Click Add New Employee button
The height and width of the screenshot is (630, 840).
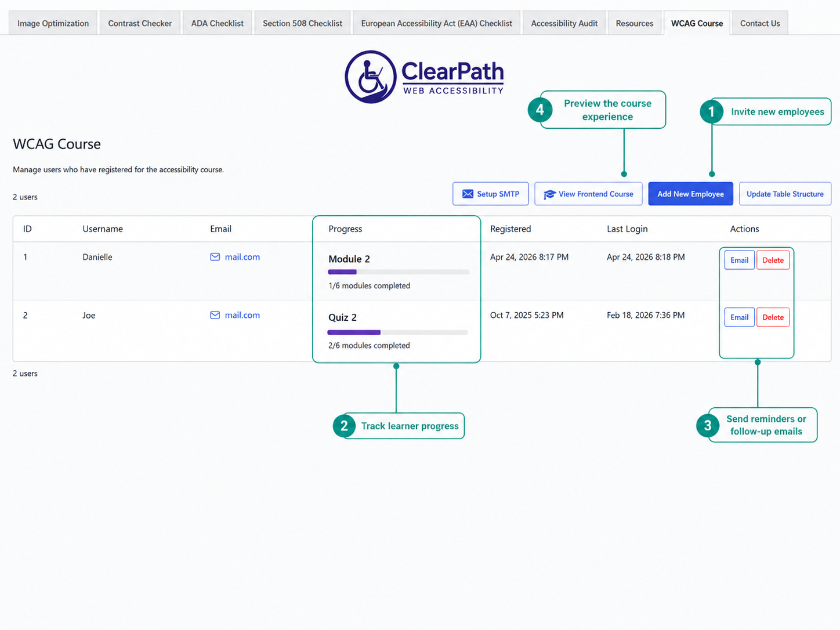tap(690, 194)
